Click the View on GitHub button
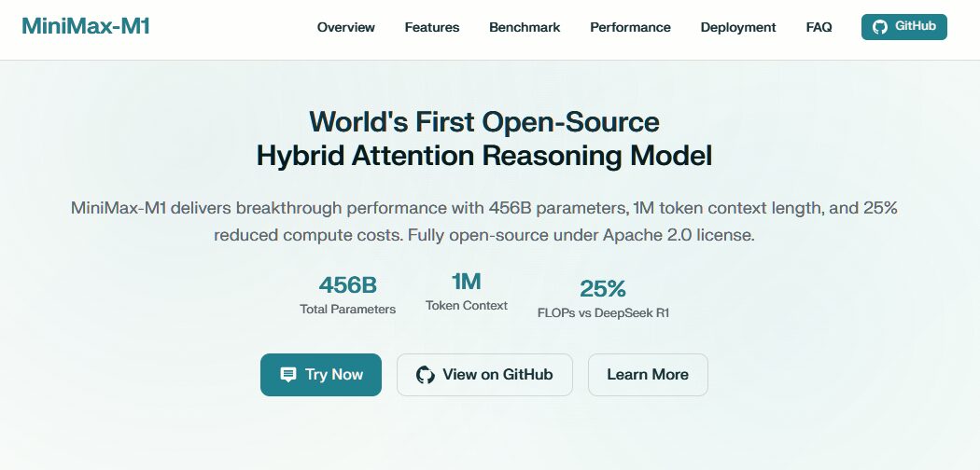The image size is (980, 470). (484, 375)
